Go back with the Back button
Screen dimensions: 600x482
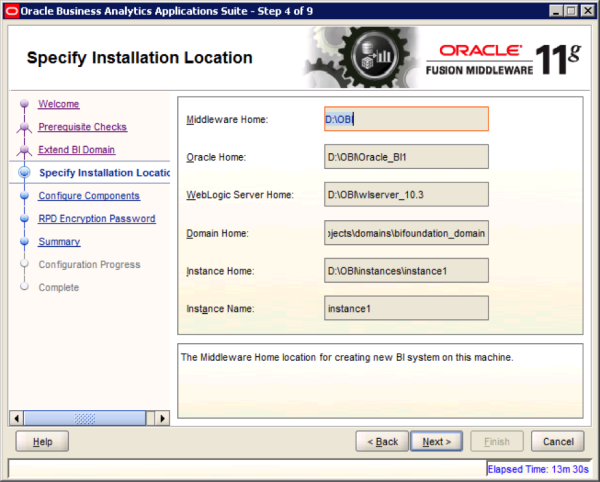tap(382, 441)
